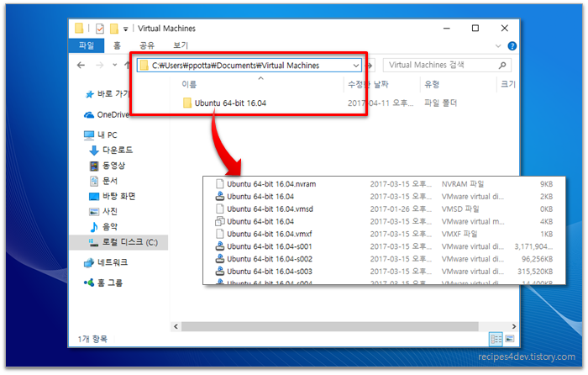Select 네트워크 in the navigation pane

coord(105,262)
